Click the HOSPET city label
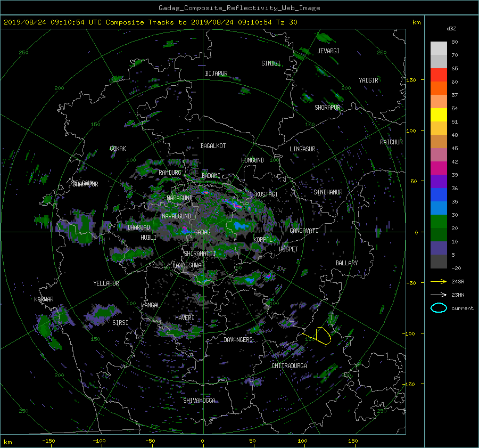Image resolution: width=479 pixels, height=448 pixels. tap(288, 249)
